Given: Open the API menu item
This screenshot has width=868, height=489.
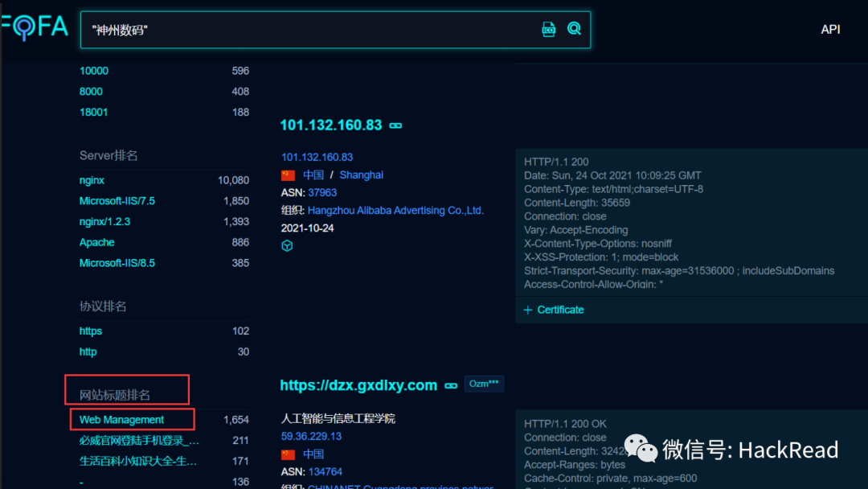Looking at the screenshot, I should 829,29.
